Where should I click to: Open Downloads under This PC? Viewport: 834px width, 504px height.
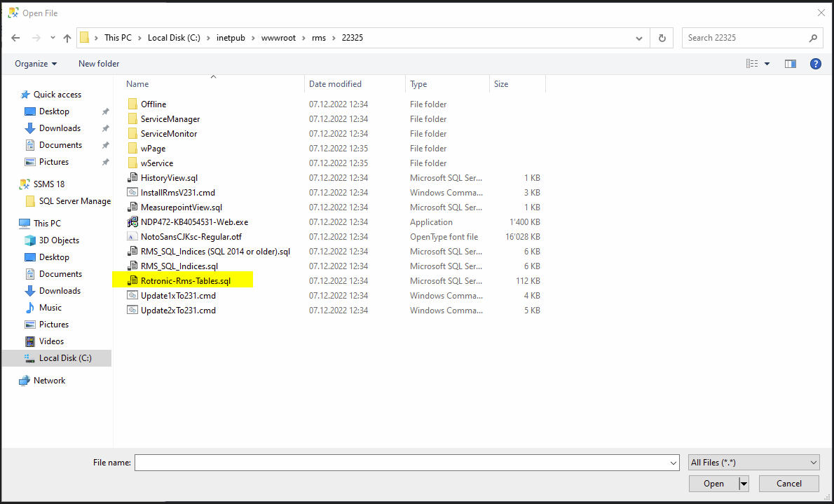pyautogui.click(x=60, y=291)
